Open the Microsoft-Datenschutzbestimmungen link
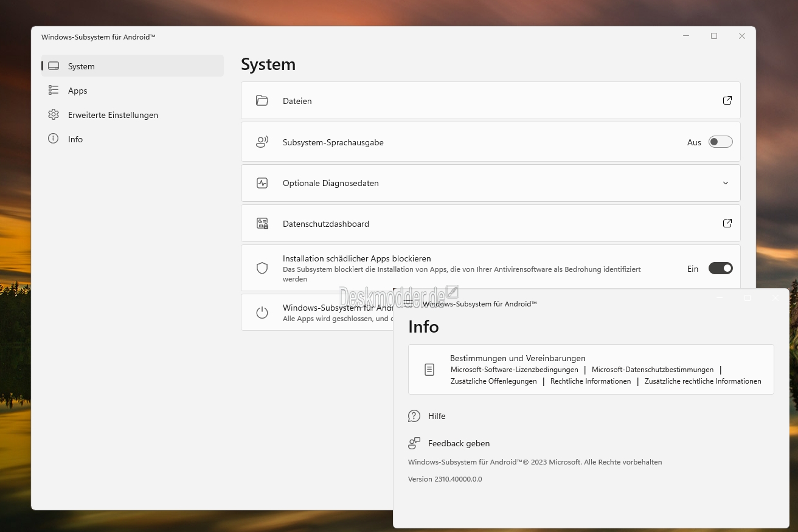798x532 pixels. click(x=653, y=370)
